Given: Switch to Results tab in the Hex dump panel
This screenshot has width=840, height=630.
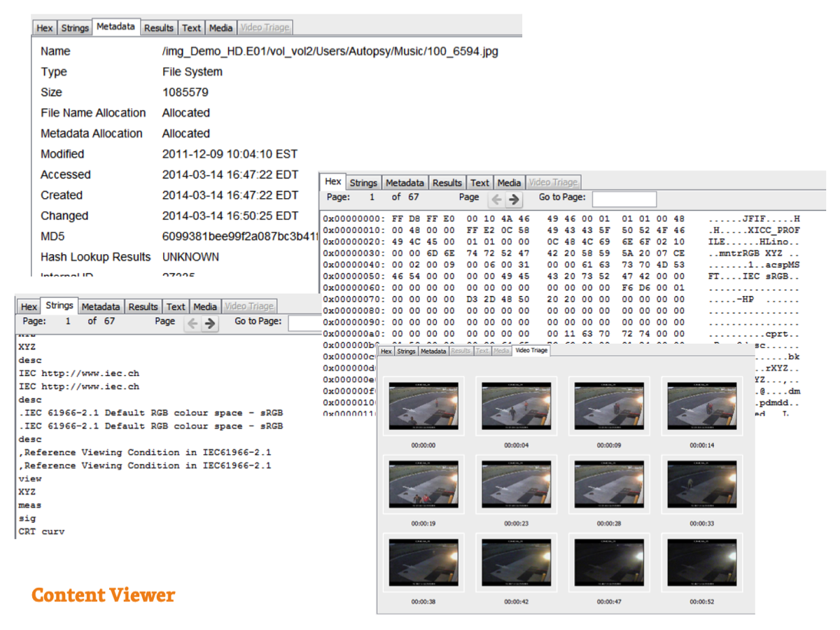Looking at the screenshot, I should pos(447,183).
